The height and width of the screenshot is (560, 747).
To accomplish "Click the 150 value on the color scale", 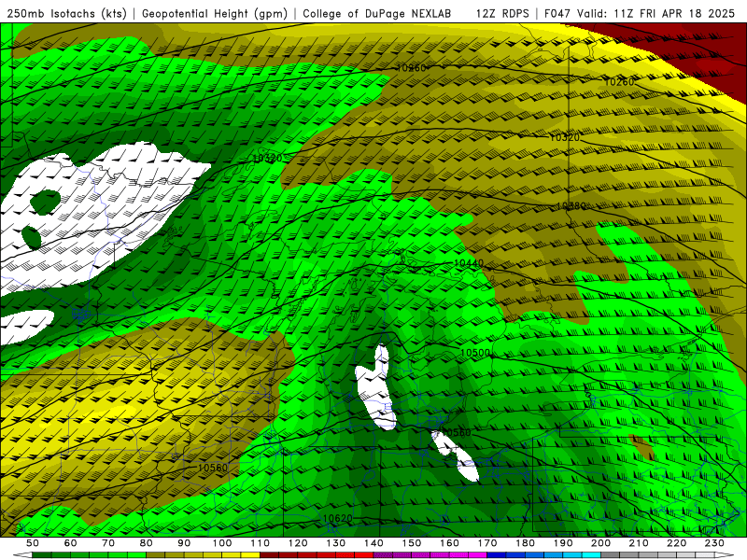I will coord(411,543).
